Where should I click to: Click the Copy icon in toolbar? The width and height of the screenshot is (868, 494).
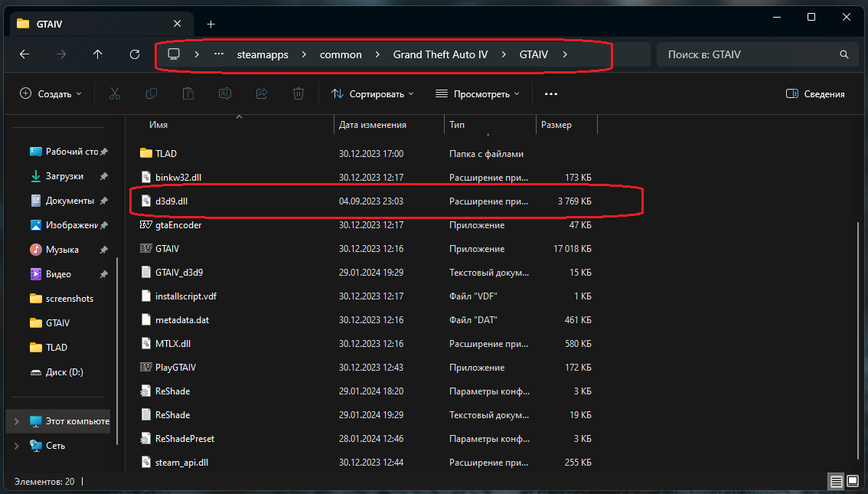(x=151, y=93)
